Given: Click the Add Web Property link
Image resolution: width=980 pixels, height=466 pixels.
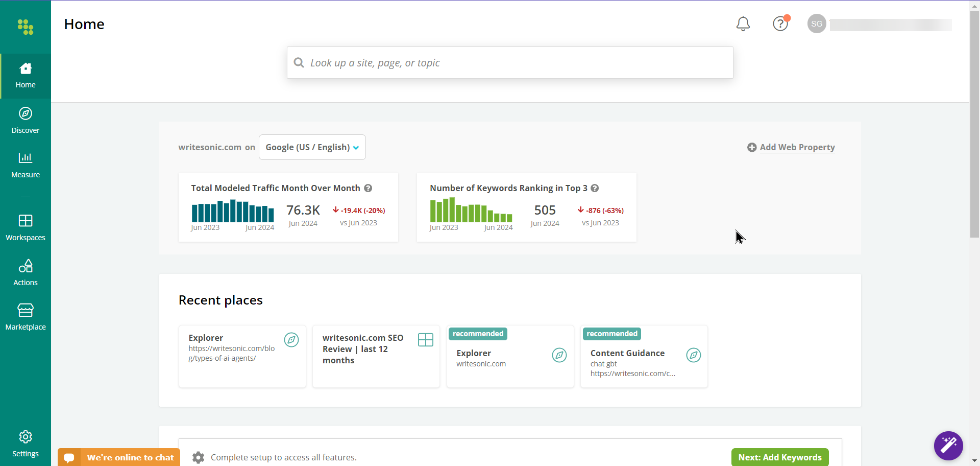Looking at the screenshot, I should (x=797, y=147).
